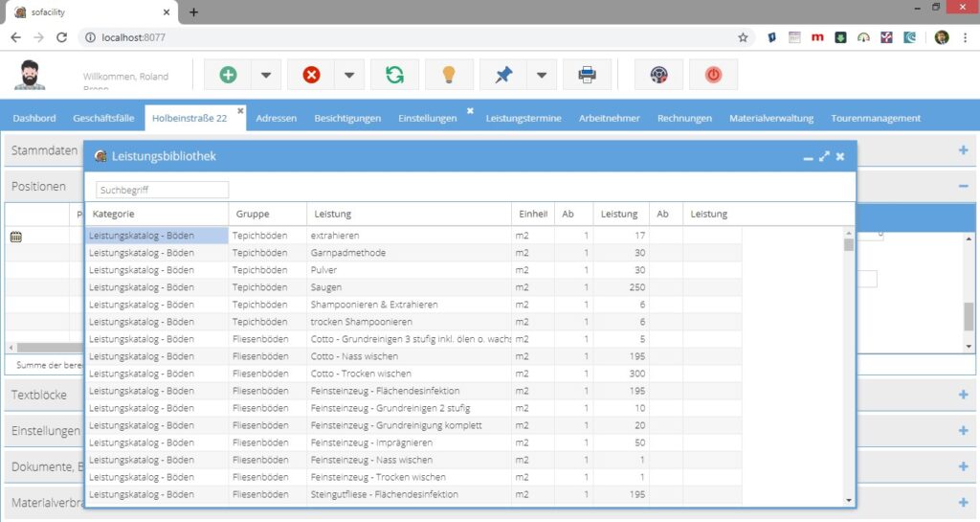980x522 pixels.
Task: Click the blue pushpin icon
Action: (x=503, y=75)
